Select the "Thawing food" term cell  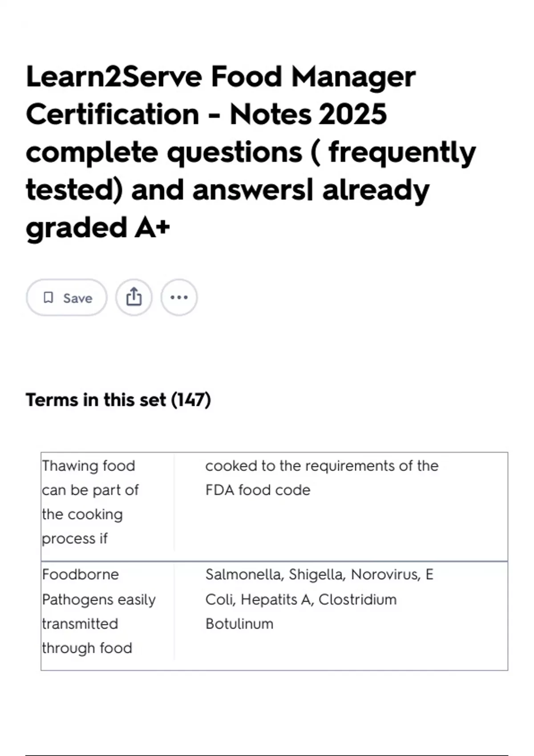coord(89,466)
